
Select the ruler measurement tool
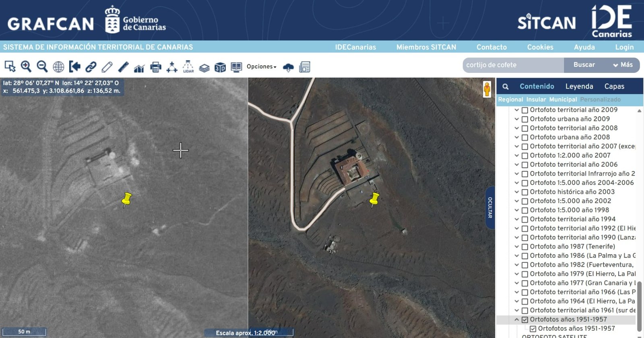click(123, 67)
